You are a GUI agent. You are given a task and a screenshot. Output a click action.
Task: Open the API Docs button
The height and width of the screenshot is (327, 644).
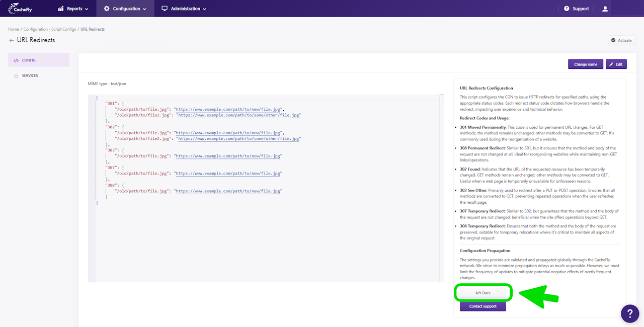tap(482, 293)
